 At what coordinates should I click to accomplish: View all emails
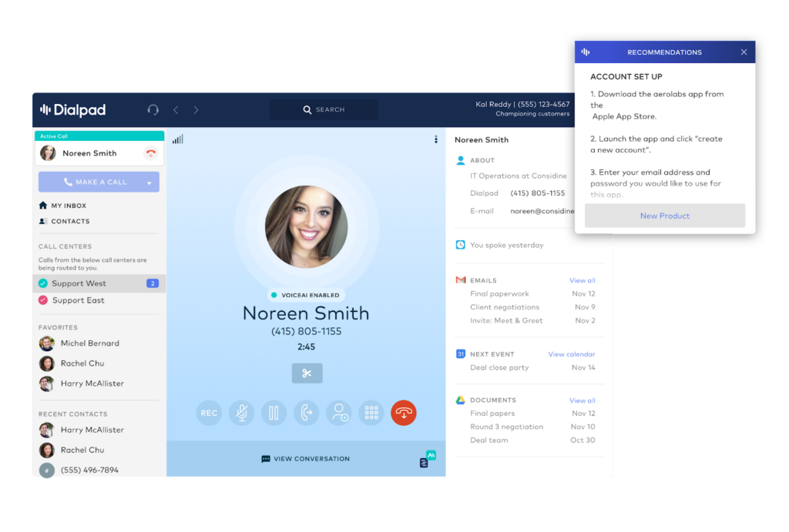(x=583, y=280)
